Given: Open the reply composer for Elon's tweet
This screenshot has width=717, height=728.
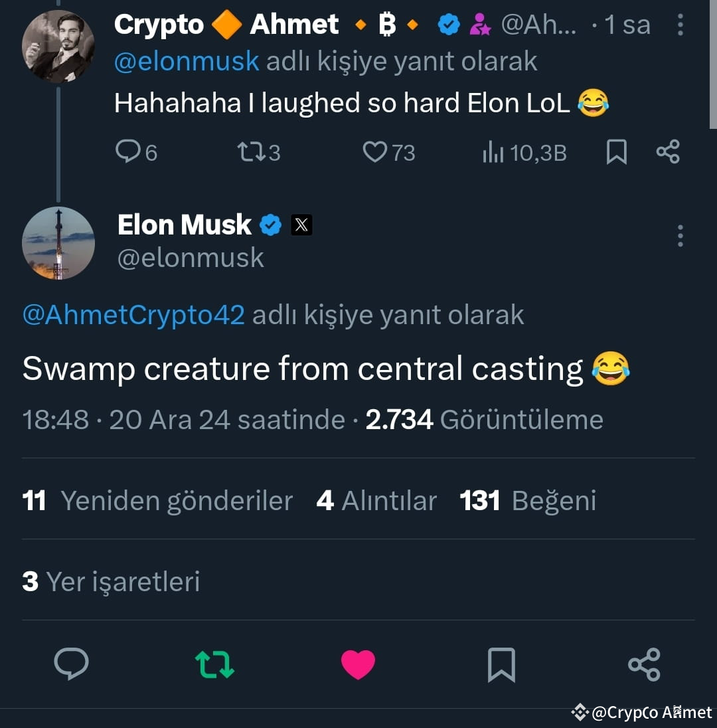Looking at the screenshot, I should [x=72, y=664].
